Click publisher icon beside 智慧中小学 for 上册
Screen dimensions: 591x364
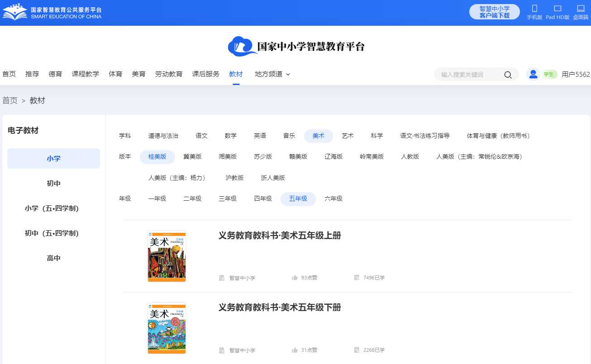pos(222,278)
